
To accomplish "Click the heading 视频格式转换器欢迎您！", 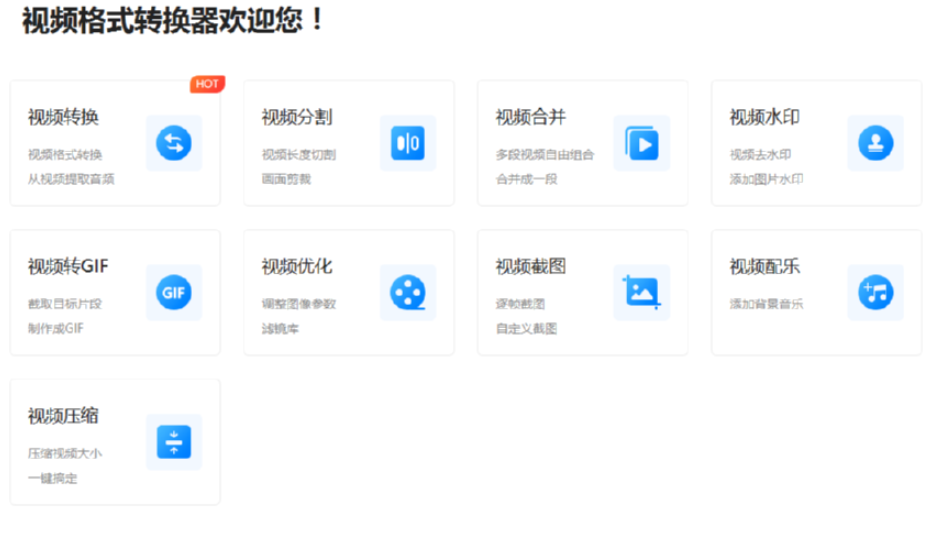I will point(173,20).
